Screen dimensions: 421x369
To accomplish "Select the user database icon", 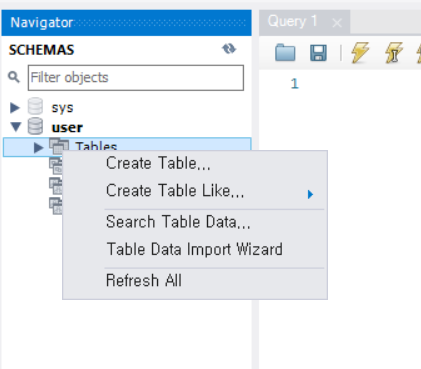I will coord(35,126).
